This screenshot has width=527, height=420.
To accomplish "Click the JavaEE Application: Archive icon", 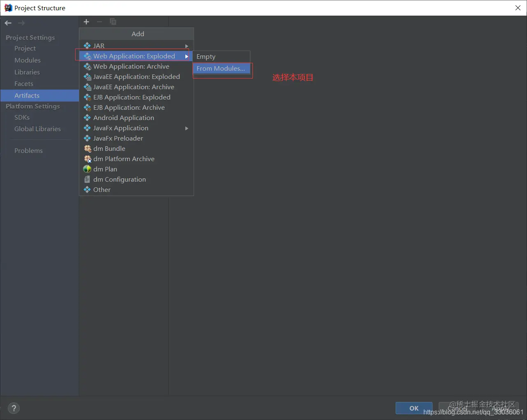I will pos(87,87).
